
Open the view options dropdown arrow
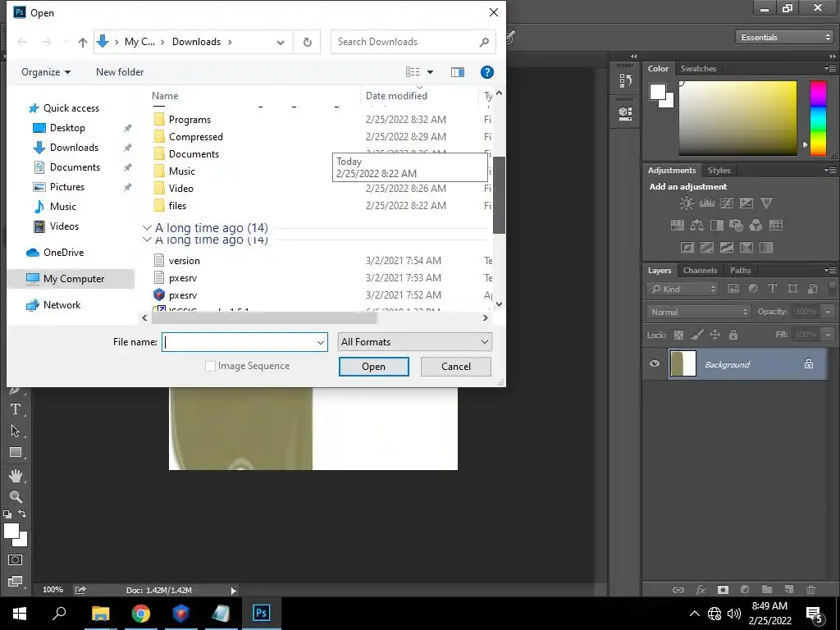point(430,72)
